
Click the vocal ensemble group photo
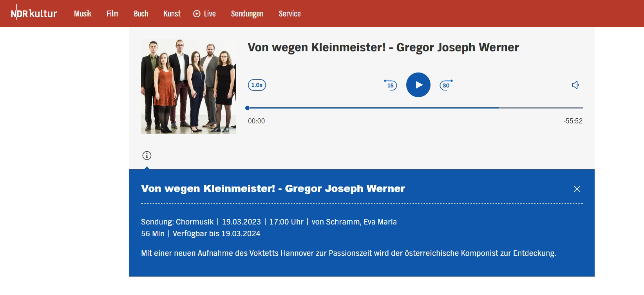click(188, 87)
